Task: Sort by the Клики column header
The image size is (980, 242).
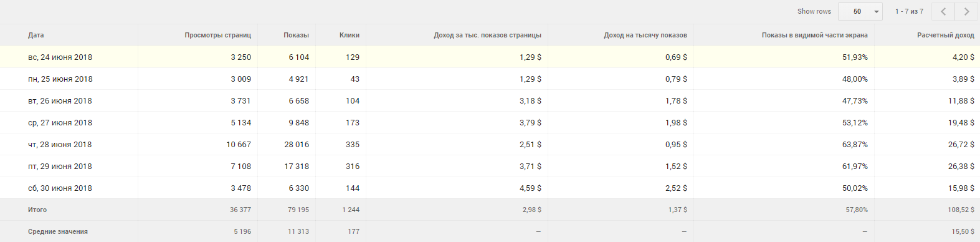Action: (x=350, y=35)
